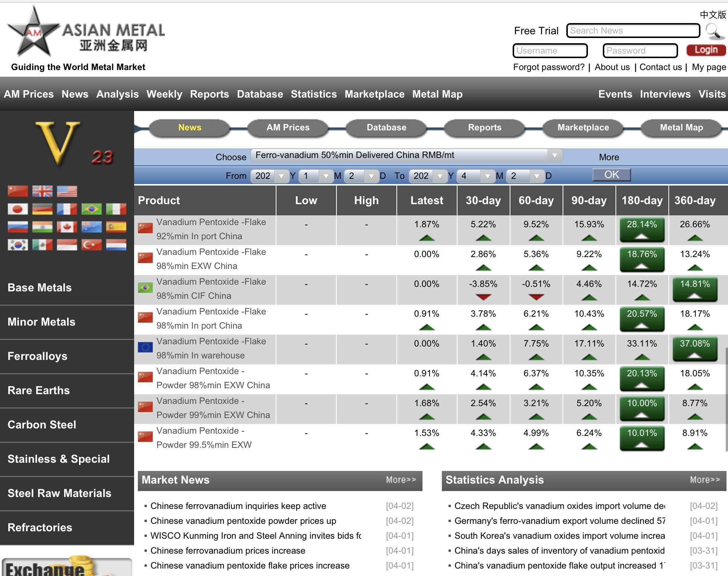
Task: Click the Forgot password? link
Action: pyautogui.click(x=549, y=67)
